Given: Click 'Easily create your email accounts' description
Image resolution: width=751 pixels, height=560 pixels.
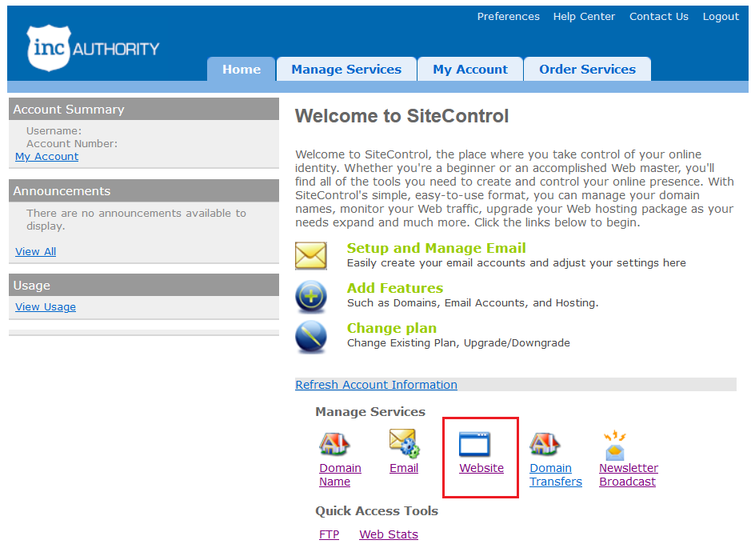Looking at the screenshot, I should pos(517,263).
